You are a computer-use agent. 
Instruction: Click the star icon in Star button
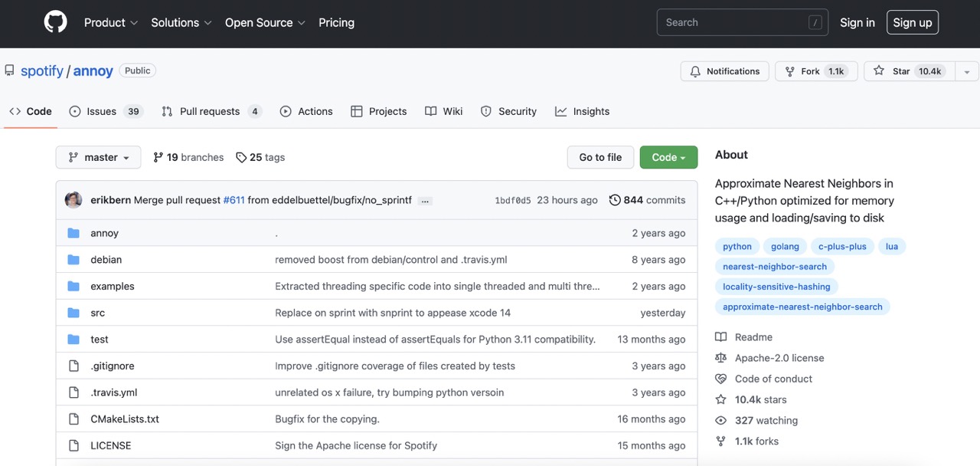pyautogui.click(x=879, y=71)
